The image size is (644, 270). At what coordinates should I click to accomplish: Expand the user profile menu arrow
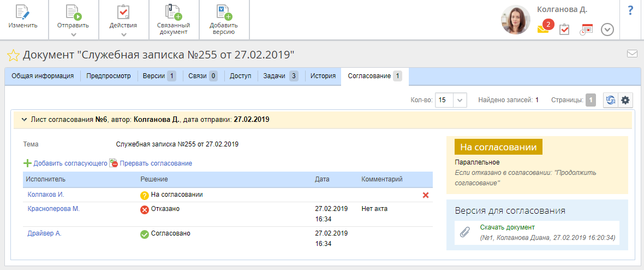coord(607,30)
